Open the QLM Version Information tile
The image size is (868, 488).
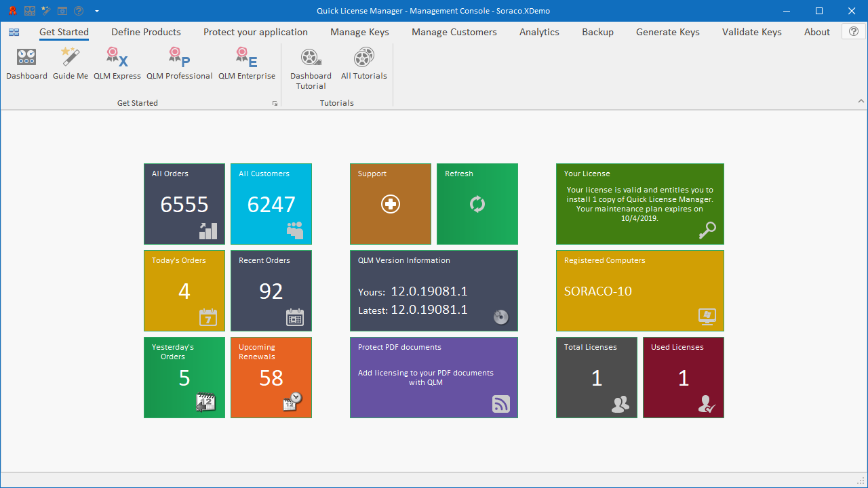(434, 291)
